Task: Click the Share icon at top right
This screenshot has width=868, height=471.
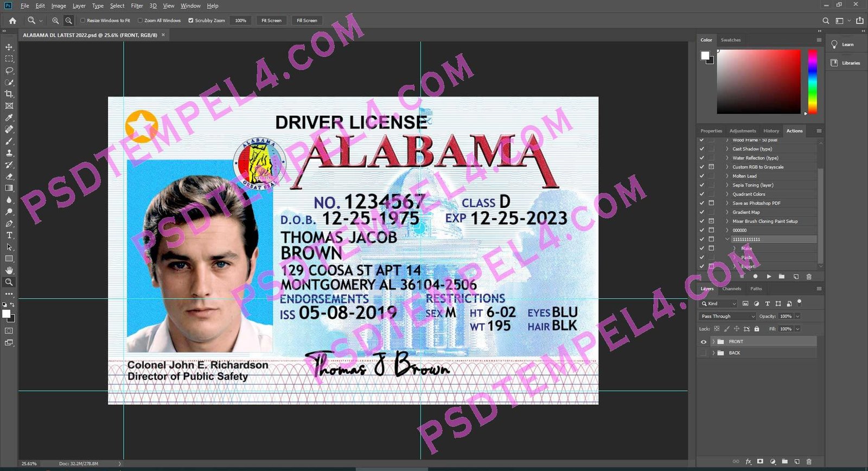Action: coord(860,21)
